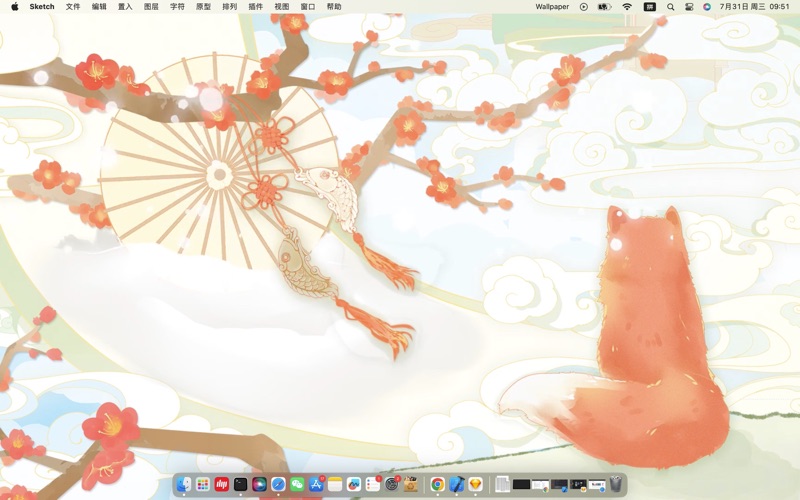800x500 pixels.
Task: Click the battery status icon
Action: [604, 6]
